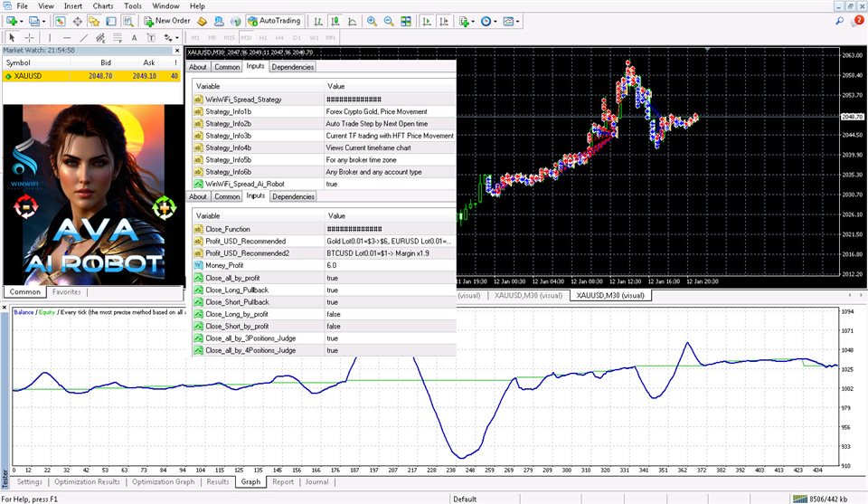Switch chart to line chart icon

pyautogui.click(x=352, y=21)
